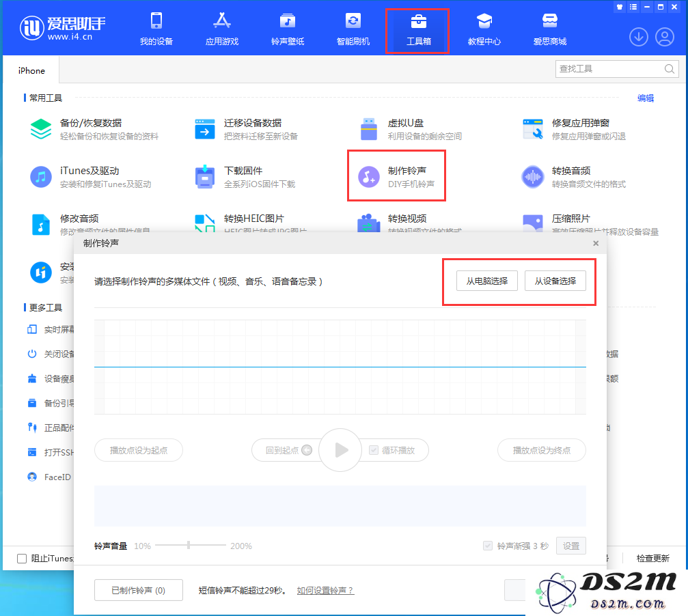This screenshot has width=688, height=616.
Task: Click the 关闭设备 power icon
Action: click(32, 354)
